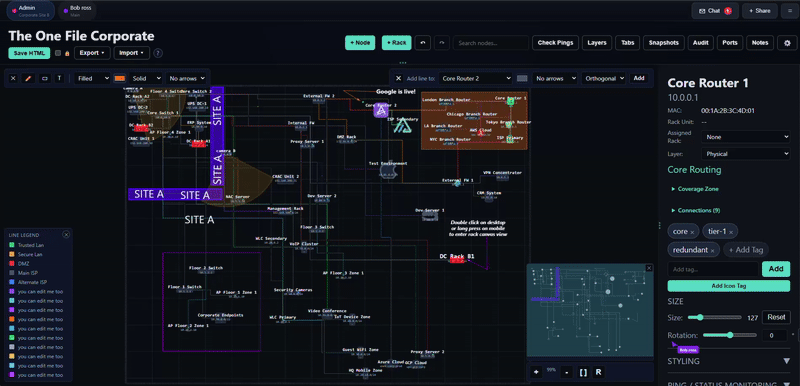Open the Assigned Rack None dropdown
Image resolution: width=800 pixels, height=386 pixels.
745,137
